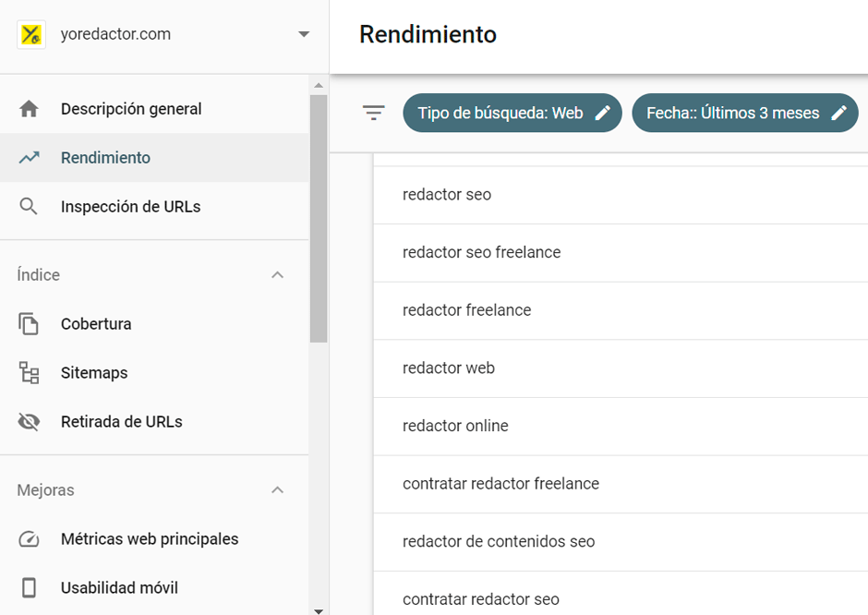
Task: Click the phone icon for Usabilidad móvil
Action: (29, 587)
